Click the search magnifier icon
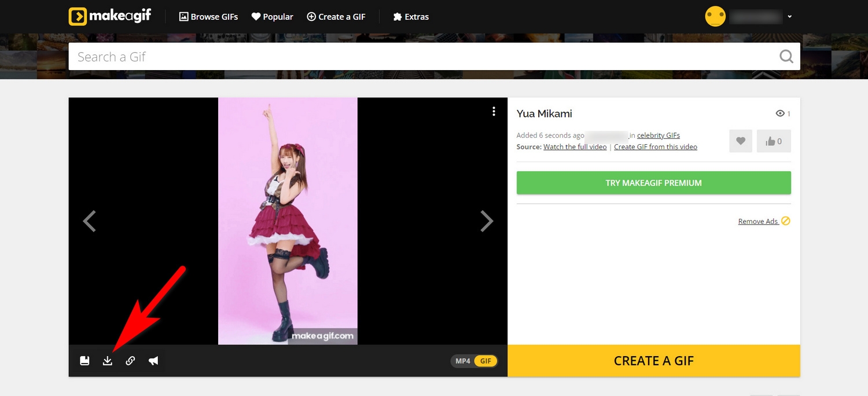Screen dimensions: 868x396 [x=786, y=56]
